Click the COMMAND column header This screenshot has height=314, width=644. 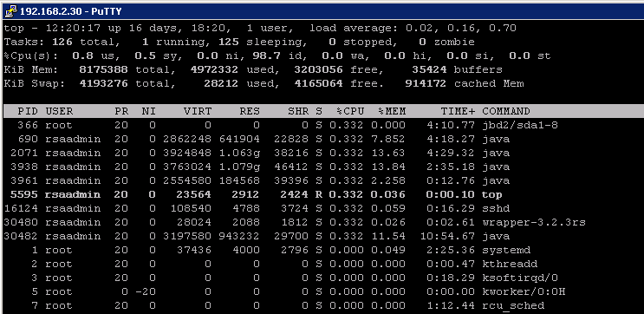[506, 111]
